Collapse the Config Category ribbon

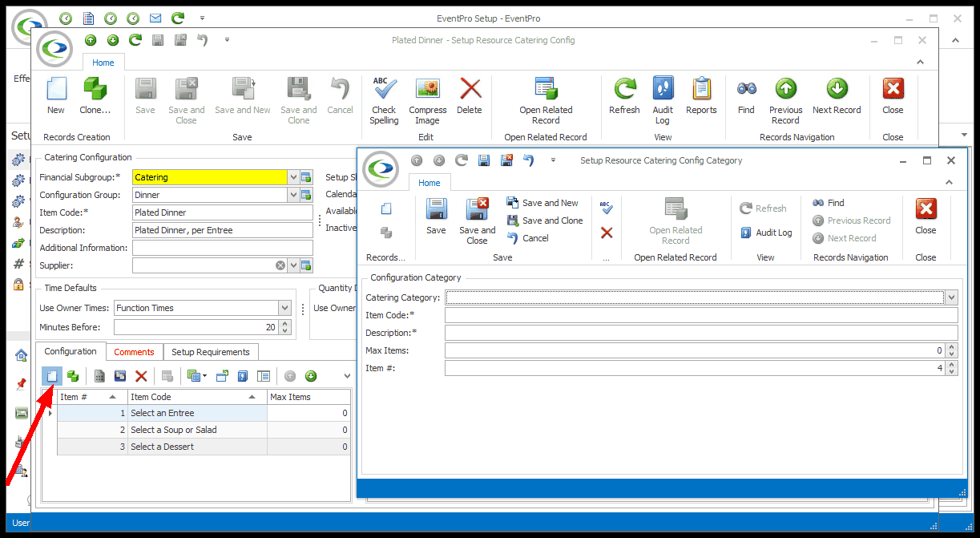tap(950, 183)
